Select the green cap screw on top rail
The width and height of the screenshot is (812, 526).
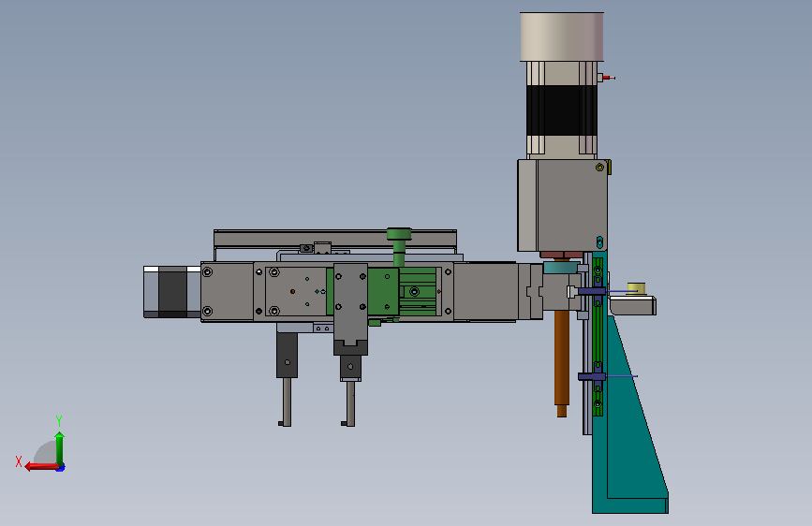pyautogui.click(x=399, y=246)
